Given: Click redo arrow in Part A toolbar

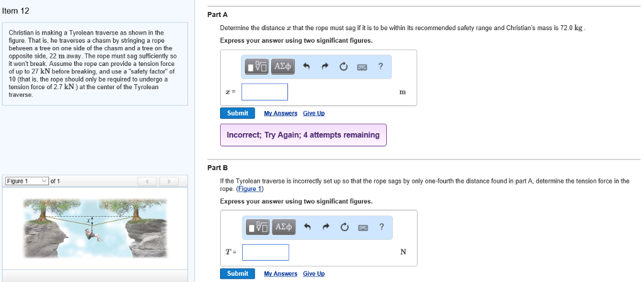Looking at the screenshot, I should coord(326,67).
